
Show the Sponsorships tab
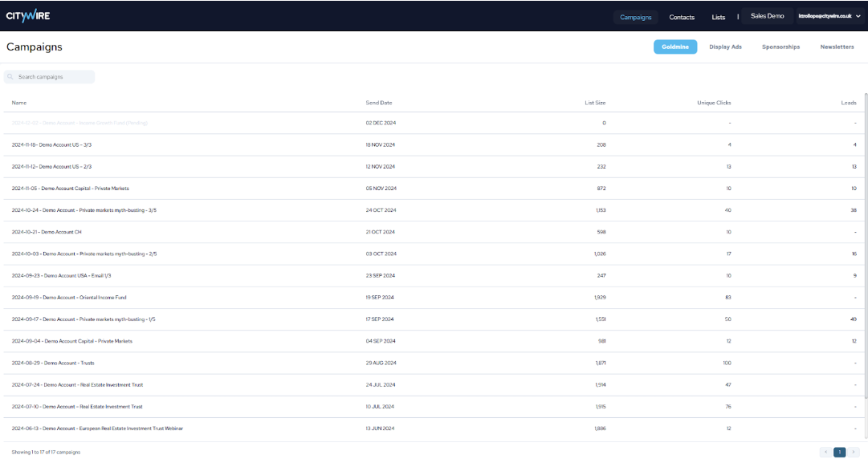point(780,47)
